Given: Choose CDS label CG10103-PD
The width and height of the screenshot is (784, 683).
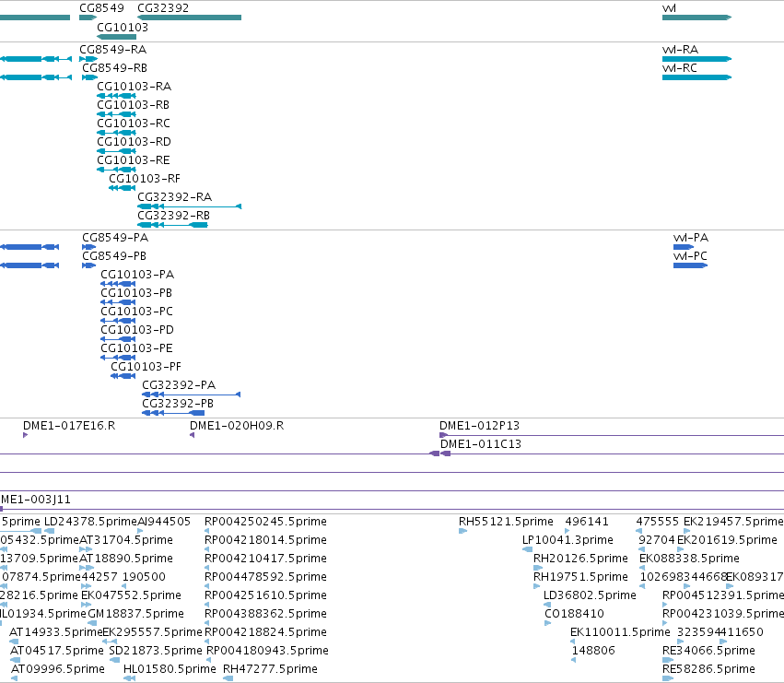Looking at the screenshot, I should [x=137, y=330].
